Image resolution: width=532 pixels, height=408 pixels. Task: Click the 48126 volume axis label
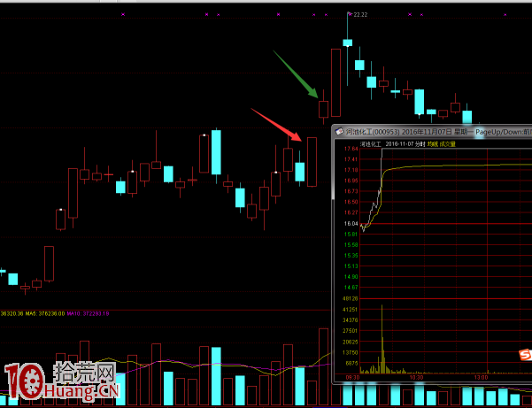pos(351,298)
